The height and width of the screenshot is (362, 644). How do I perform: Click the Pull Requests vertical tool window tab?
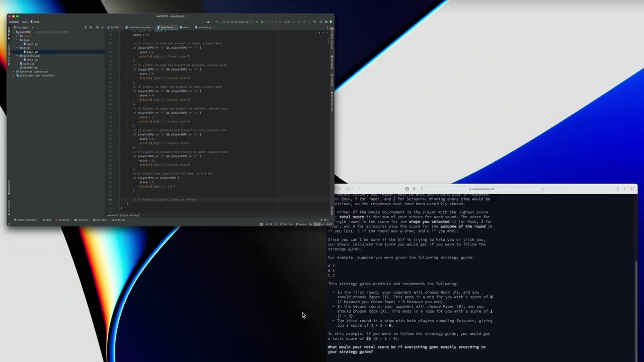tap(9, 54)
